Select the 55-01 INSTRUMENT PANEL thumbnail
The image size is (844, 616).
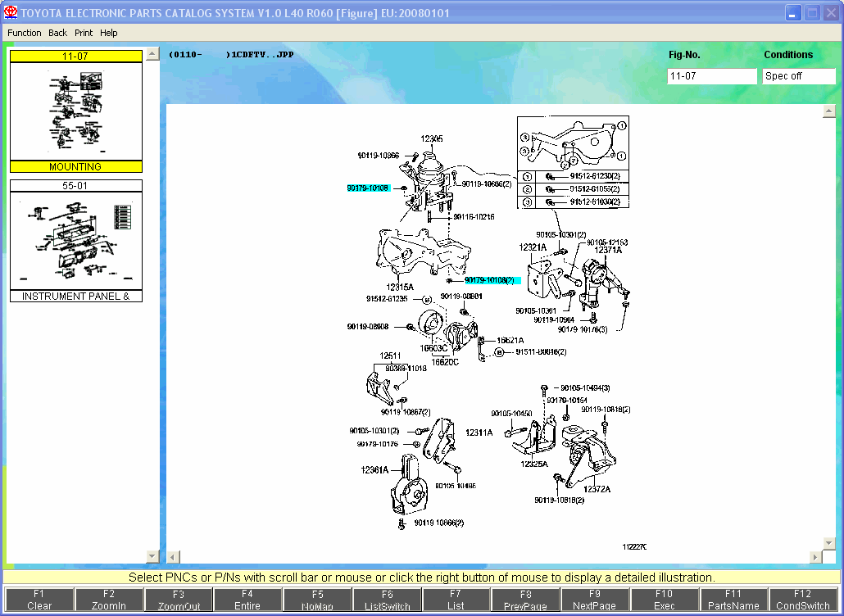click(x=76, y=241)
